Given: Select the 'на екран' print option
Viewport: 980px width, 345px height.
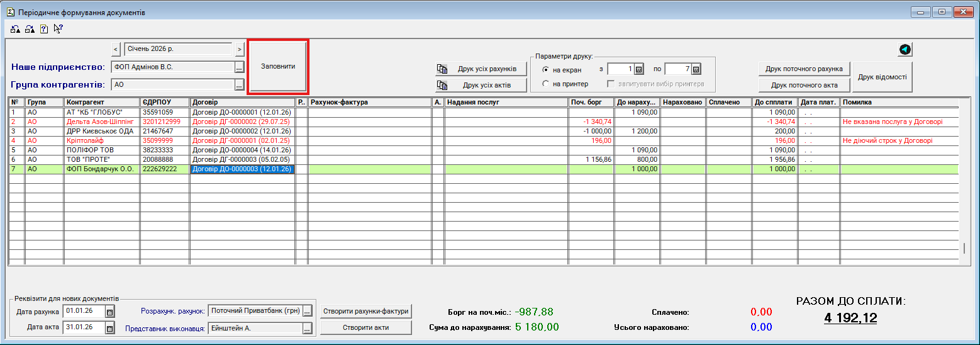Looking at the screenshot, I should [x=545, y=70].
